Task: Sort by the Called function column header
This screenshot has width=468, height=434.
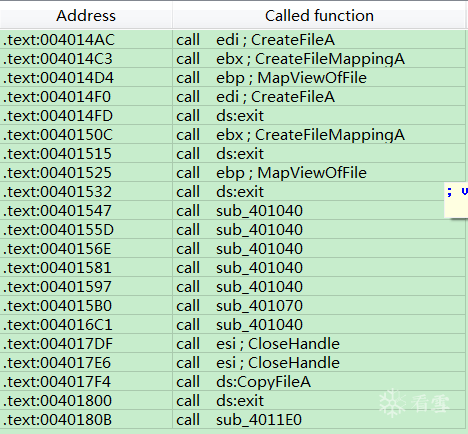Action: click(319, 16)
